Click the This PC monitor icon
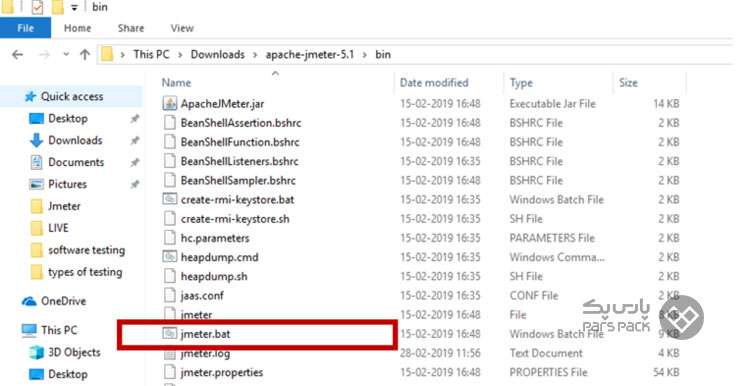This screenshot has height=386, width=750. (x=29, y=330)
